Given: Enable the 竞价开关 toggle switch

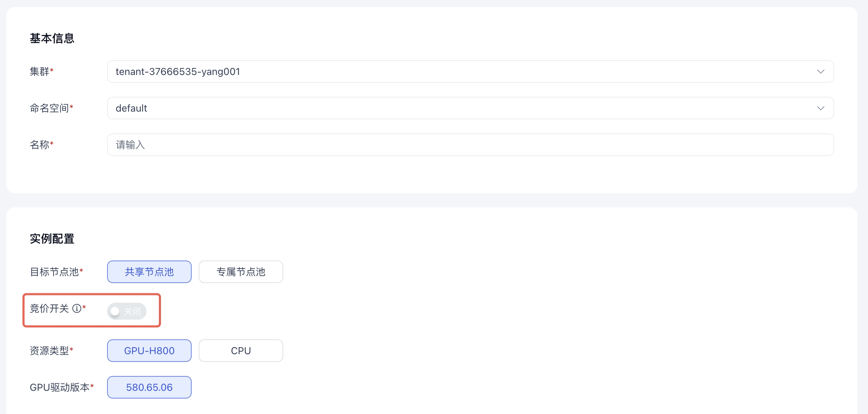Looking at the screenshot, I should click(x=127, y=311).
